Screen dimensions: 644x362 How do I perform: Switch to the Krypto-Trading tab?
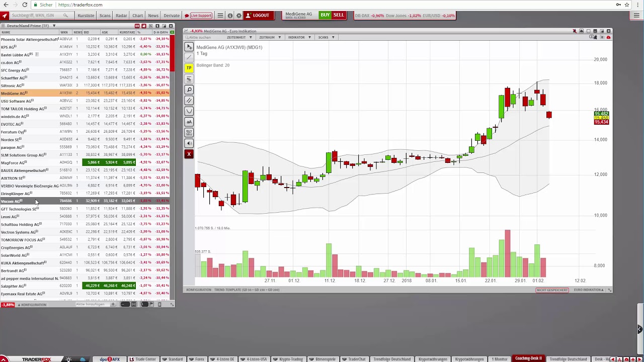pyautogui.click(x=288, y=359)
